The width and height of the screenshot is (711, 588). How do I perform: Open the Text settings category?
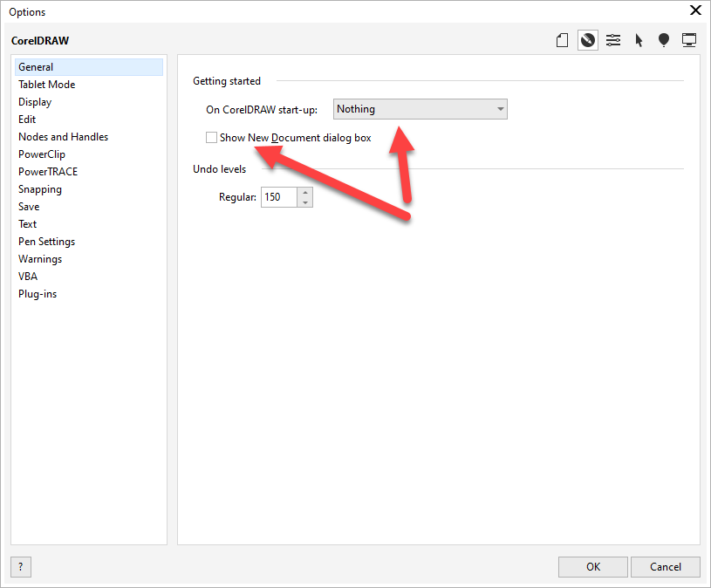(x=89, y=224)
